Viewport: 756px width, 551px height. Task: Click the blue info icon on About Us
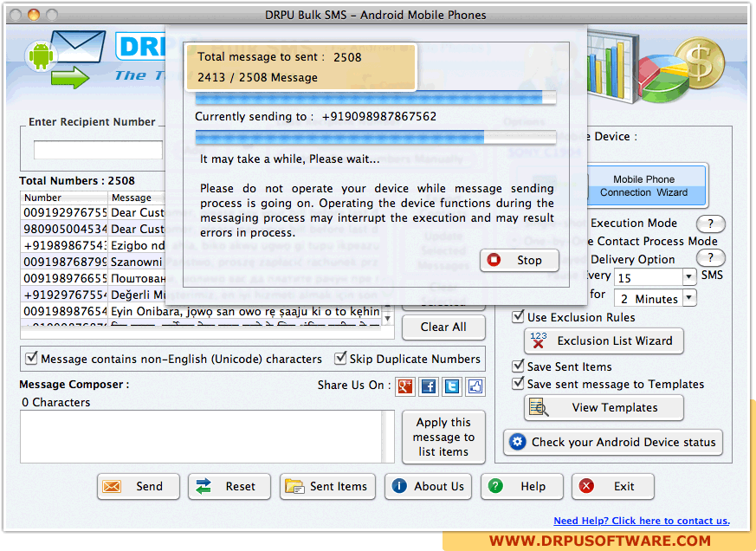pos(399,486)
